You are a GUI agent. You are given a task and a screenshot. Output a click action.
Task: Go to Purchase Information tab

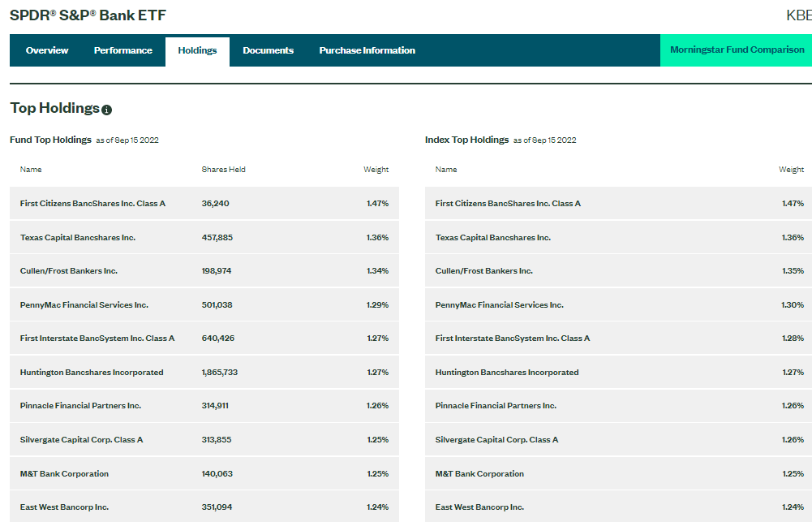pos(367,50)
